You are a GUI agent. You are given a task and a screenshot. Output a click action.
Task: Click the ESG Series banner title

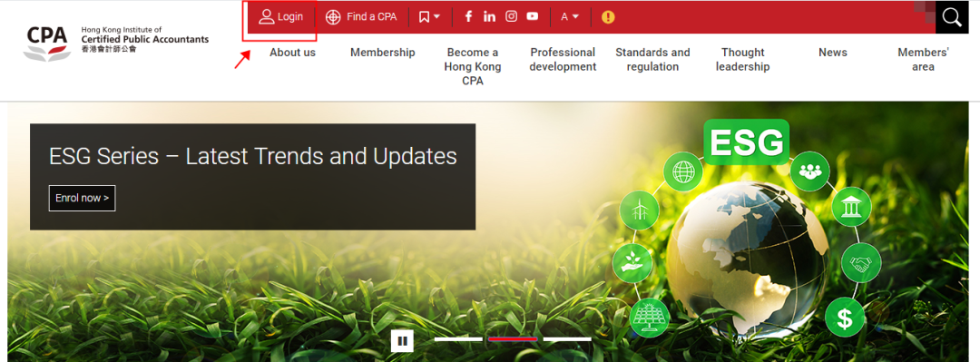252,156
